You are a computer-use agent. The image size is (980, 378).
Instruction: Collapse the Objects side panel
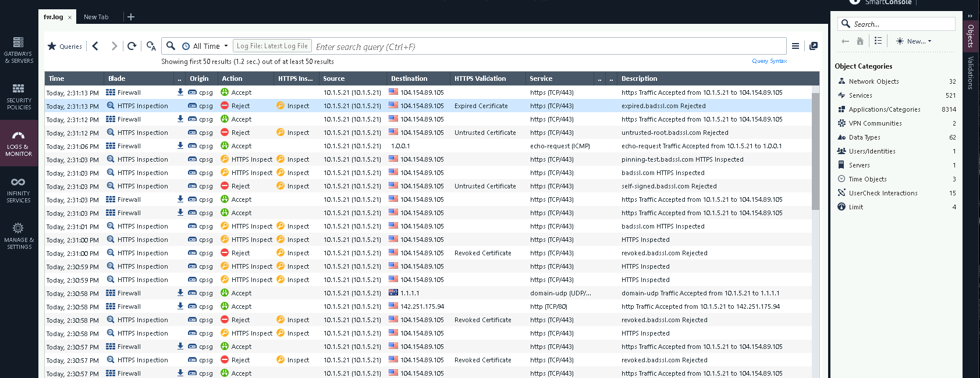pos(970,16)
